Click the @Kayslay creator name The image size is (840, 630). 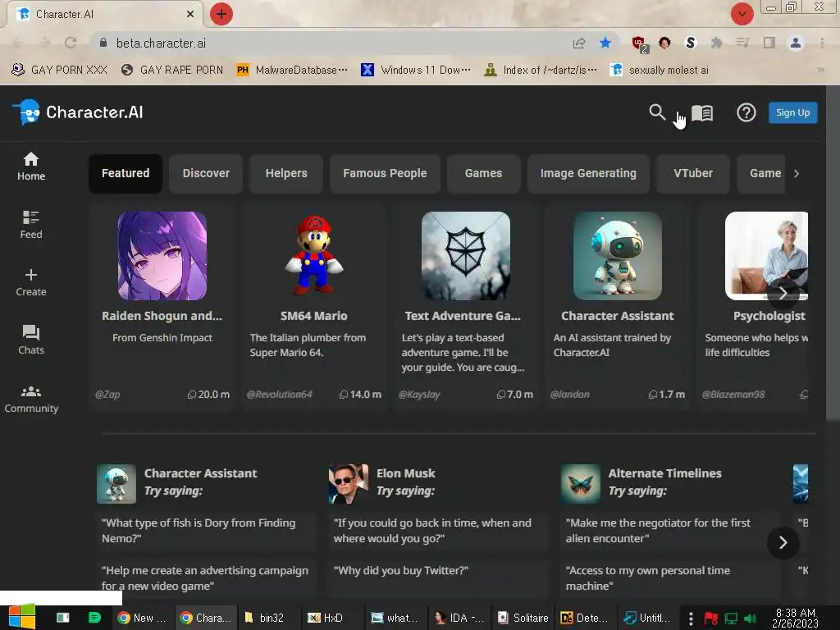click(x=419, y=395)
